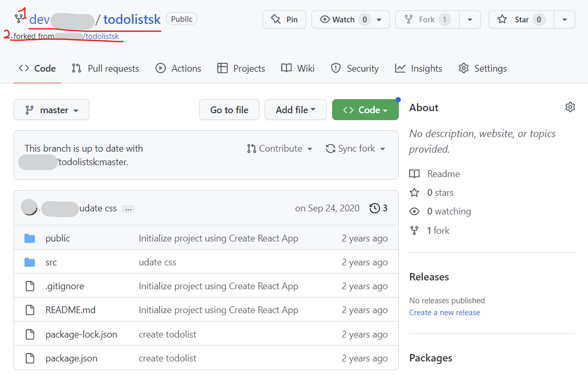Viewport: 588px width, 377px height.
Task: Open .gitignore row's Initialize project commit message
Action: (x=219, y=287)
